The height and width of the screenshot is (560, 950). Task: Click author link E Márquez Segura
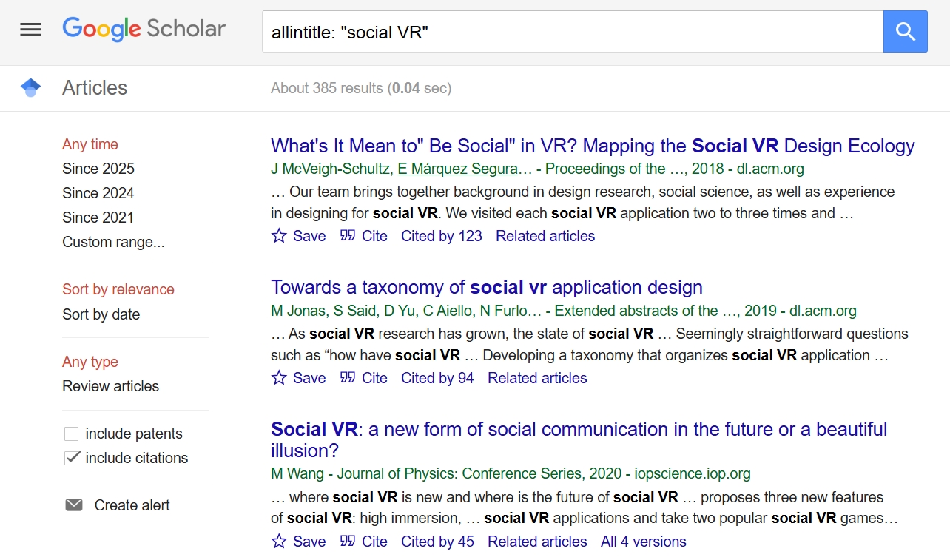pos(458,169)
